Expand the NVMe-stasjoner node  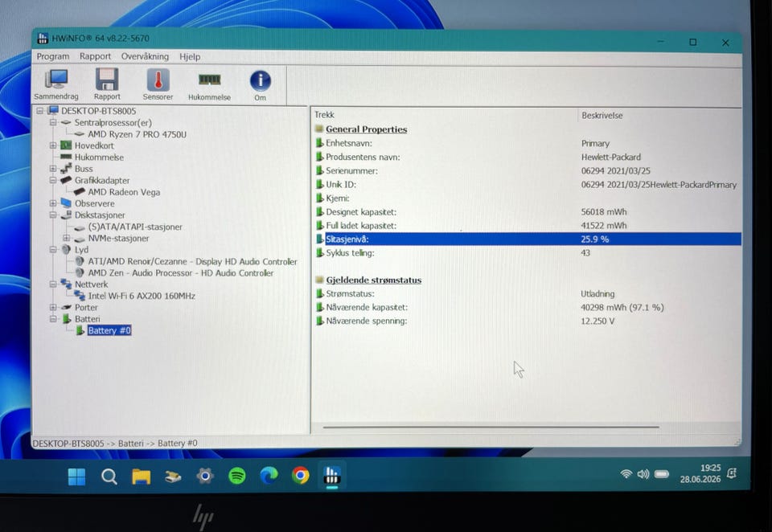[66, 238]
